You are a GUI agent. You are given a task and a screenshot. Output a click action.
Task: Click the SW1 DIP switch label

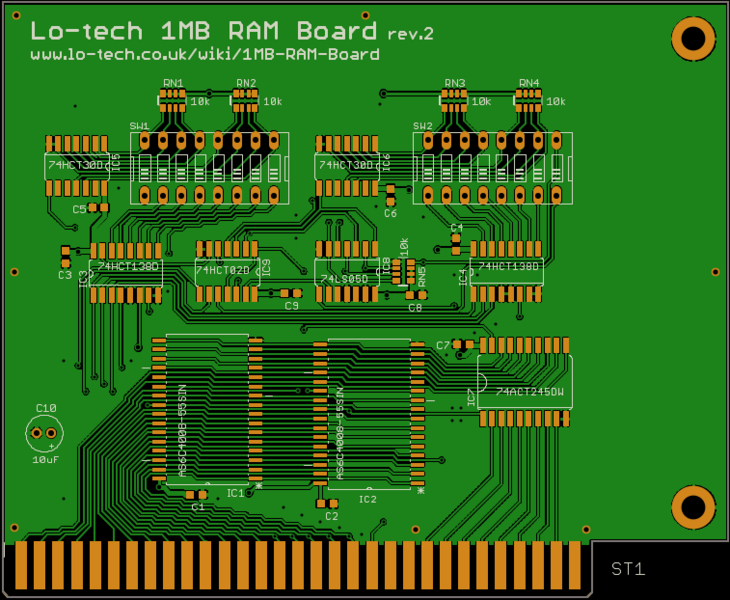coord(139,126)
